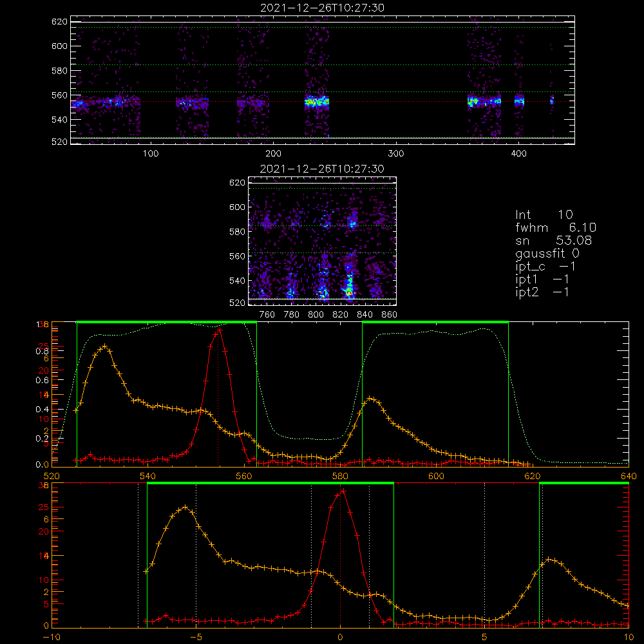
Task: Click y-axis label 580 of the wide top spectrogram
Action: point(59,71)
